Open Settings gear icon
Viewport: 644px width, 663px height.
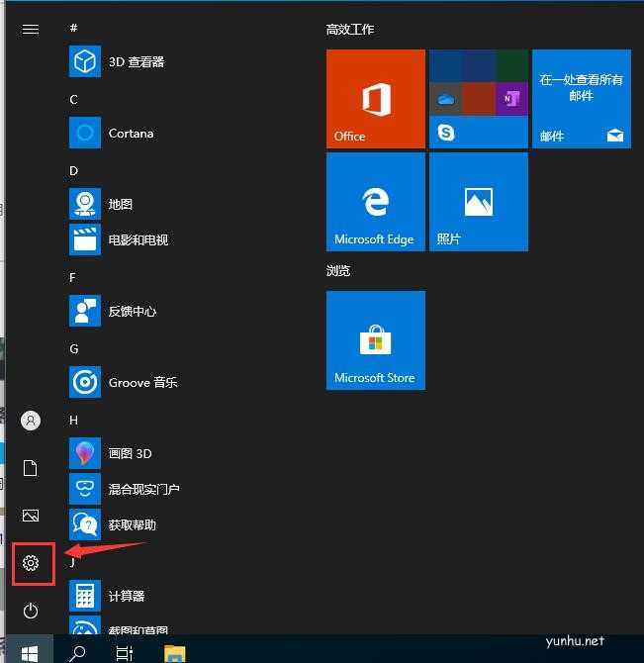(x=31, y=563)
